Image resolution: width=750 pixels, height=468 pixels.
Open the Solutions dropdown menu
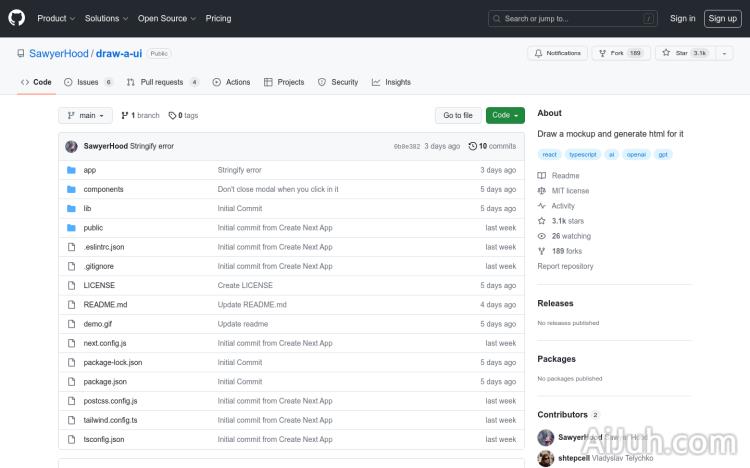click(x=105, y=18)
